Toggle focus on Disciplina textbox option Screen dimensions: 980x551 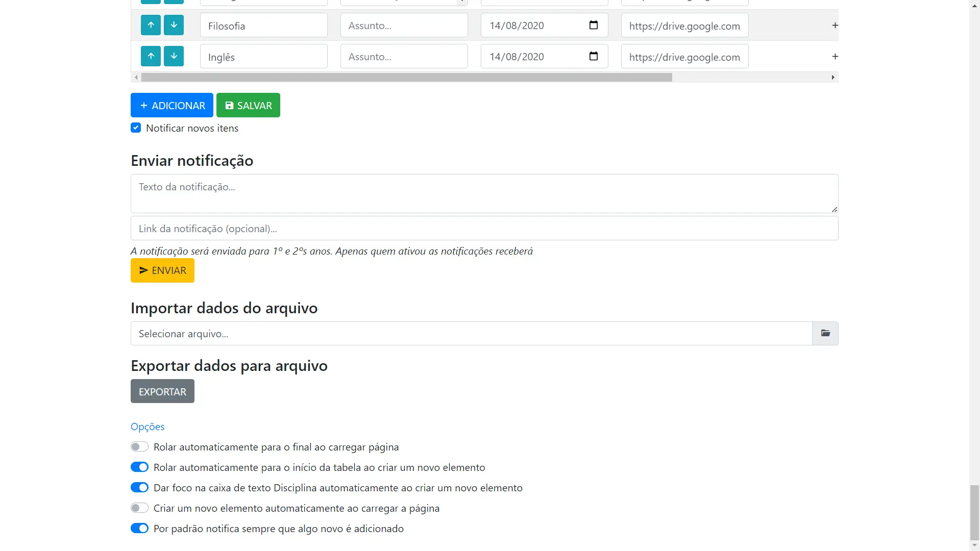point(139,488)
